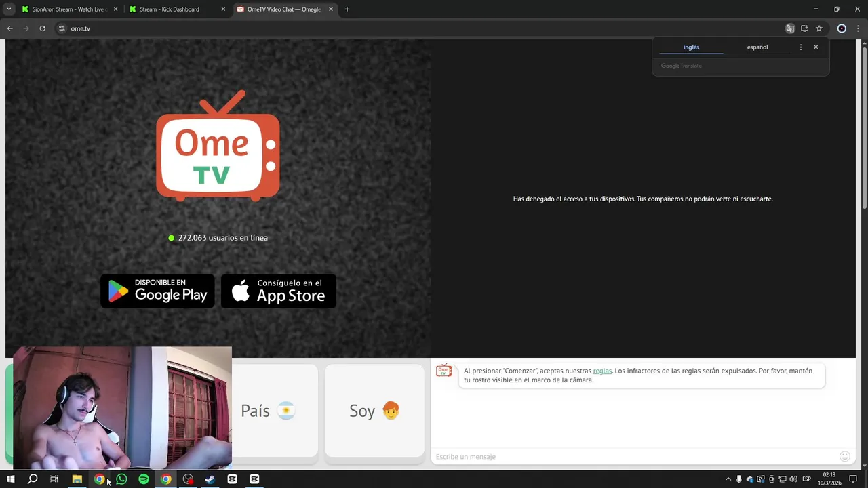
Task: Open the Google Translate icon in address bar
Action: tap(790, 28)
